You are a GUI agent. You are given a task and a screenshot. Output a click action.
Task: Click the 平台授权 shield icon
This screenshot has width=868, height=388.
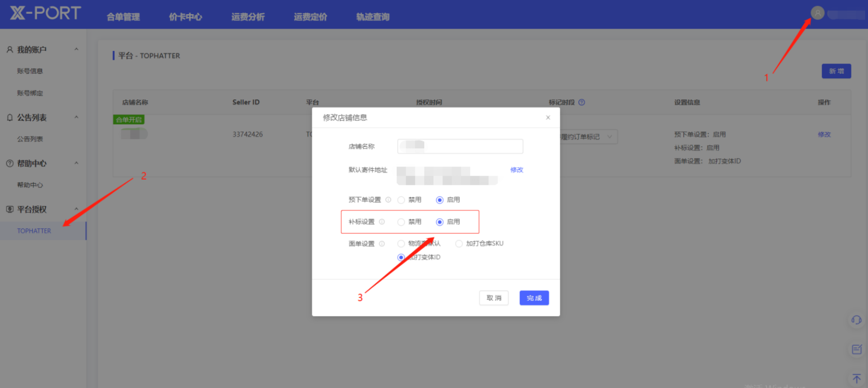(9, 209)
